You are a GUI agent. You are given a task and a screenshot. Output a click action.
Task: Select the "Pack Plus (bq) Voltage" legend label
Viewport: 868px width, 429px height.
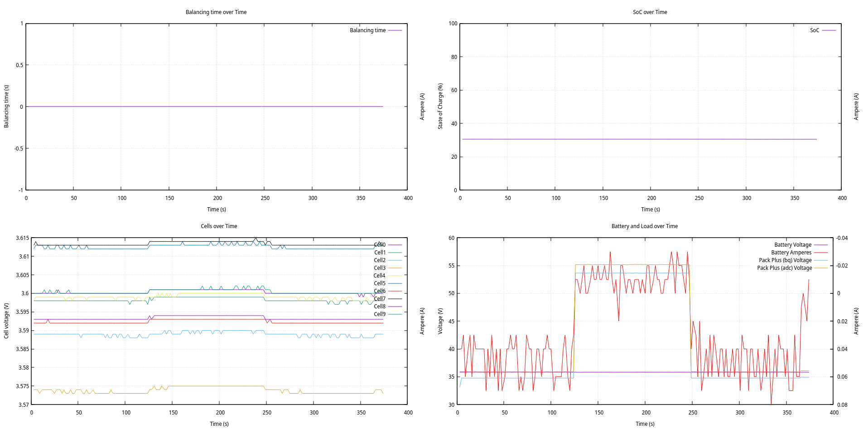pyautogui.click(x=785, y=260)
